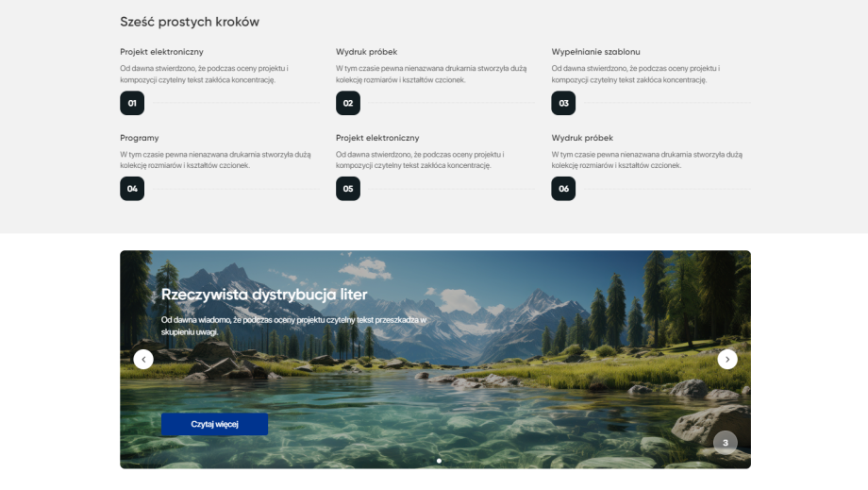Click the 'Sześć prostych kroków' section heading
The image size is (868, 490).
(x=190, y=22)
